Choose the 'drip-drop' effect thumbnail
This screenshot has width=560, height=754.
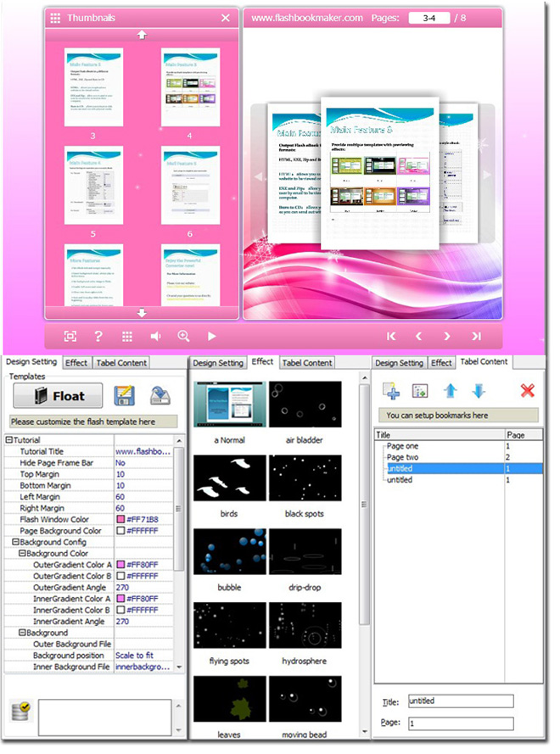305,551
